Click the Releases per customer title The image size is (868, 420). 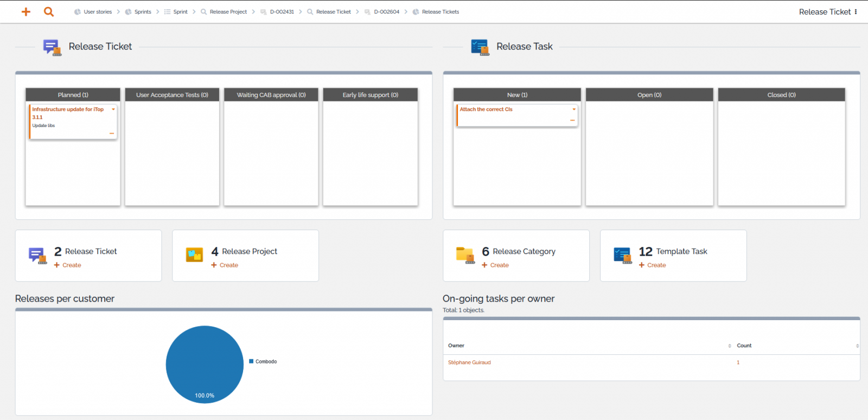pos(65,298)
